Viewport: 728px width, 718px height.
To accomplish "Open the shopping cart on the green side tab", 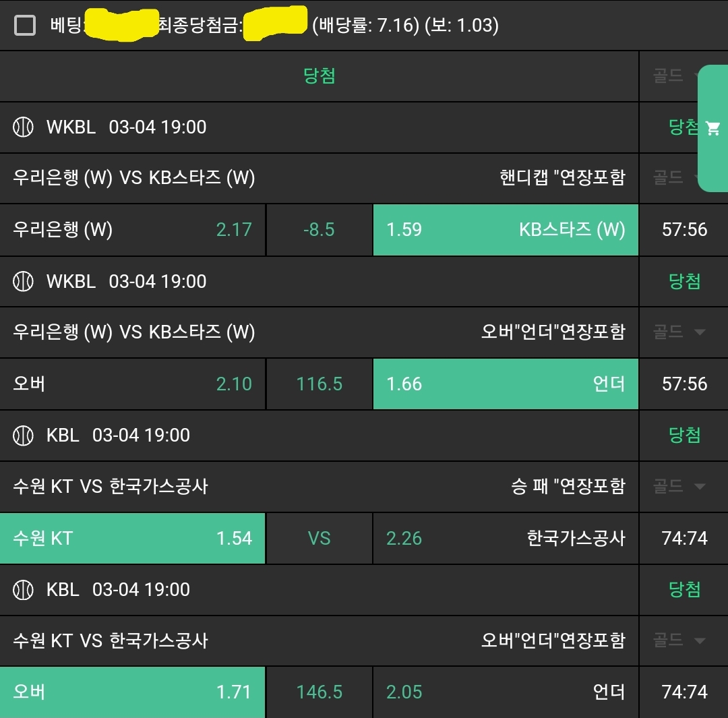I will click(x=712, y=128).
